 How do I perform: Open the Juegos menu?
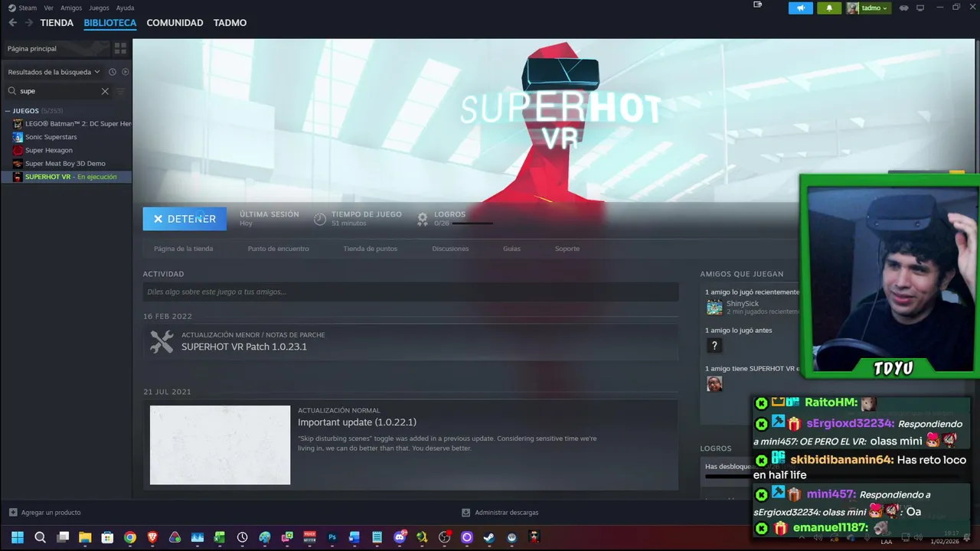click(x=99, y=8)
